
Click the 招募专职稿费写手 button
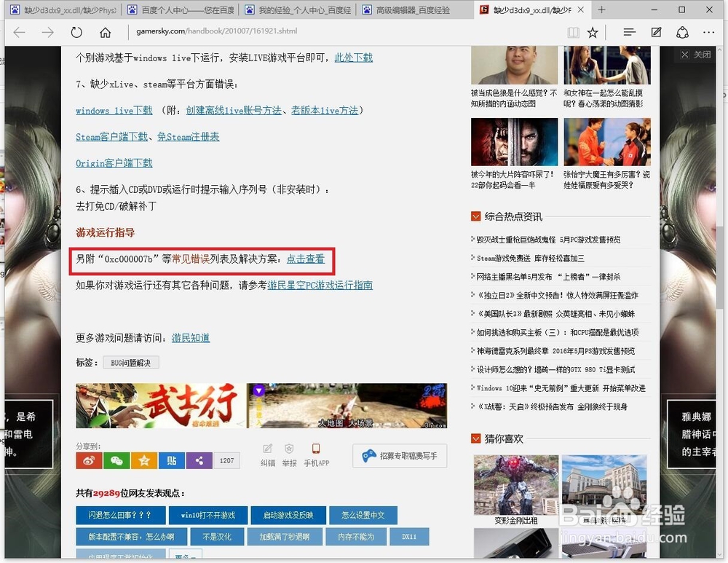click(x=400, y=456)
